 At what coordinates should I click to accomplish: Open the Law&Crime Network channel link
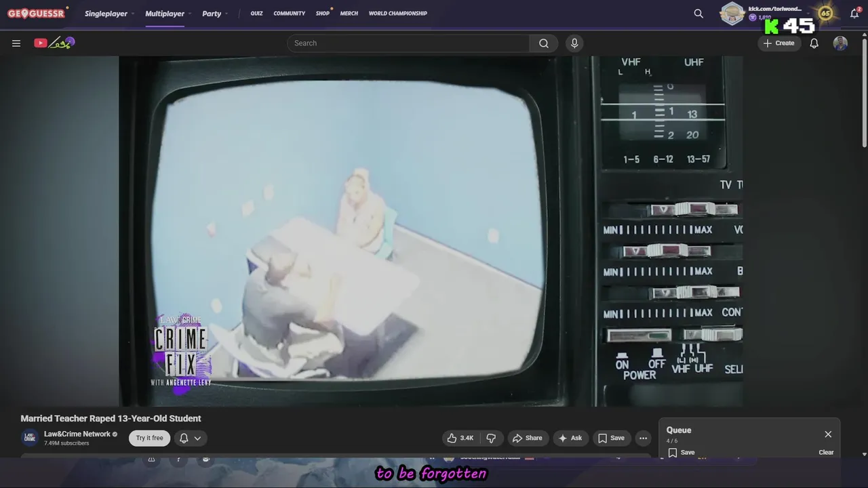coord(77,434)
